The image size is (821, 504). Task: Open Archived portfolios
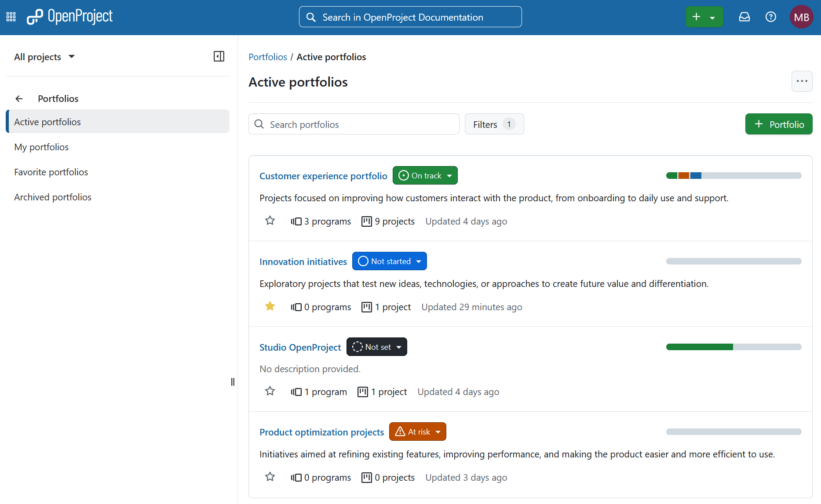[52, 197]
